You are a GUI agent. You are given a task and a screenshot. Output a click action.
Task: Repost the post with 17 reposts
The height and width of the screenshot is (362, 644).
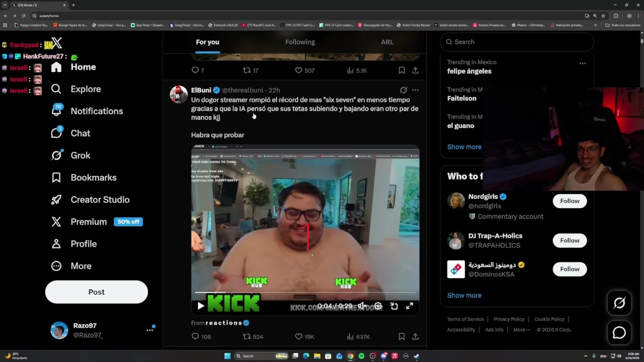(251, 70)
